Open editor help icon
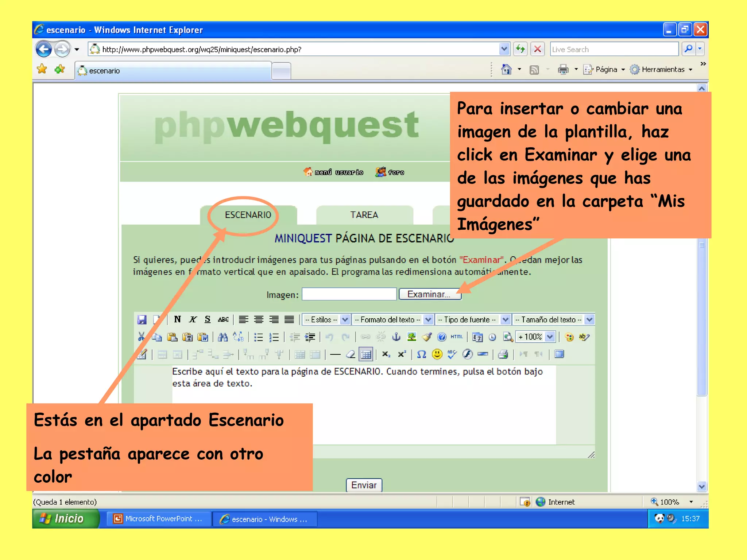 pos(442,337)
